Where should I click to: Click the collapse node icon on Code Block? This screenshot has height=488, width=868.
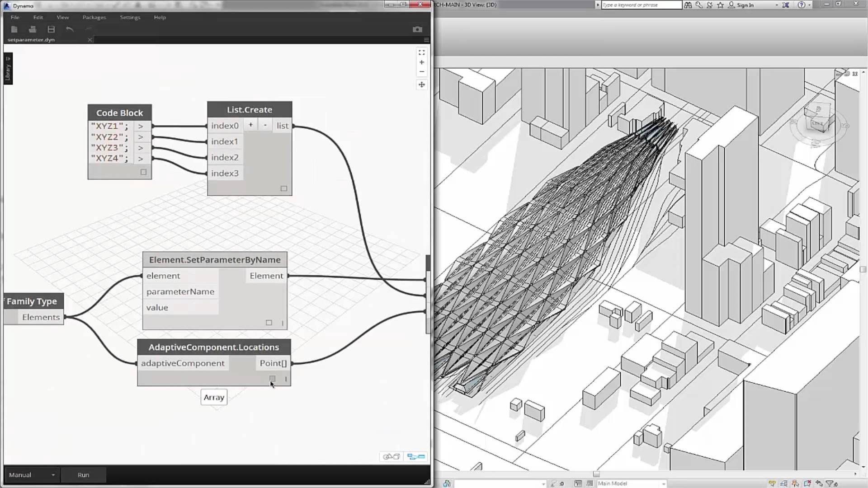tap(144, 173)
